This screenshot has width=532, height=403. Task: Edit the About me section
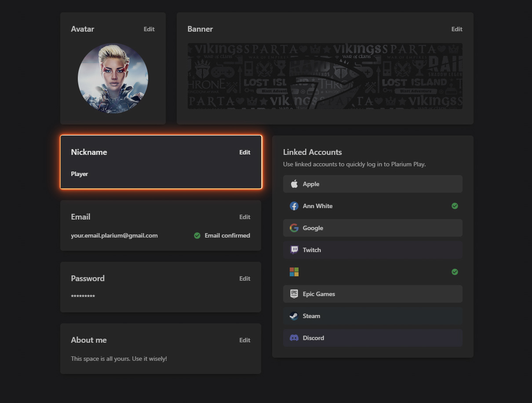tap(245, 340)
